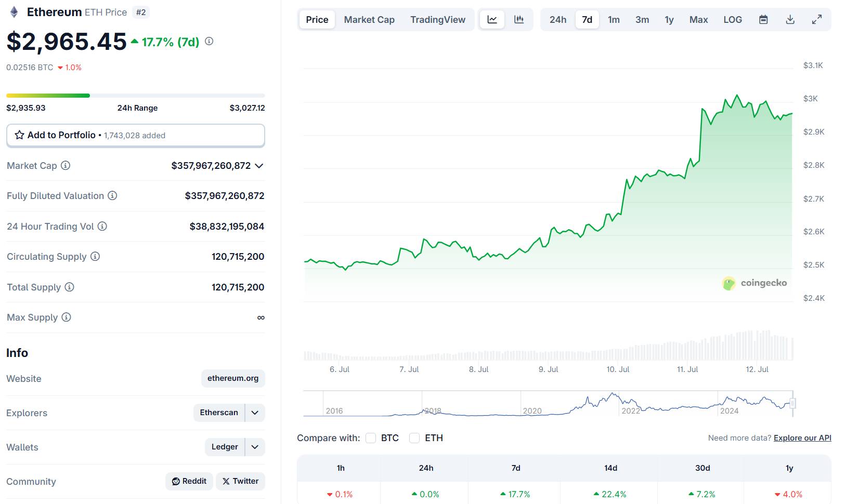This screenshot has height=504, width=846.
Task: Click the 30d percentage value 7.2%
Action: pyautogui.click(x=706, y=494)
